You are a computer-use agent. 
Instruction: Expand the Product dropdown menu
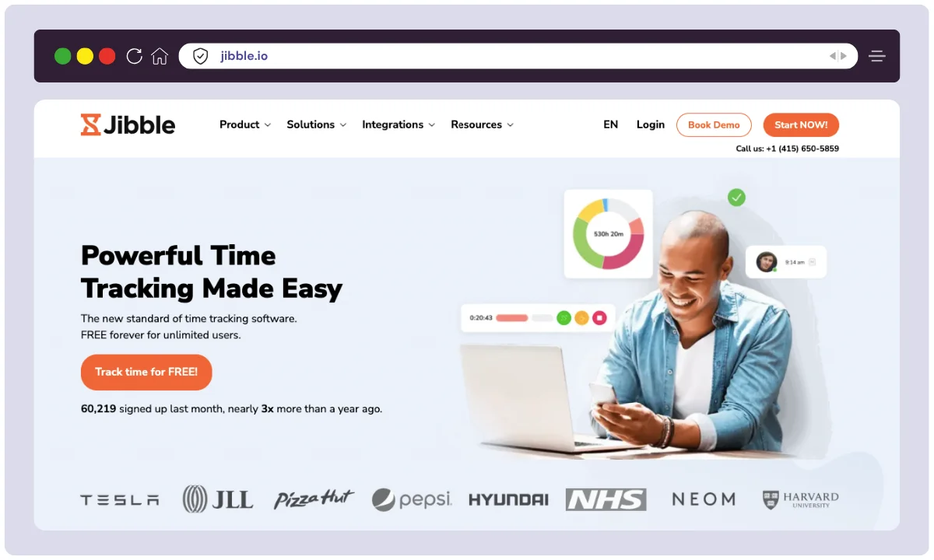tap(245, 124)
